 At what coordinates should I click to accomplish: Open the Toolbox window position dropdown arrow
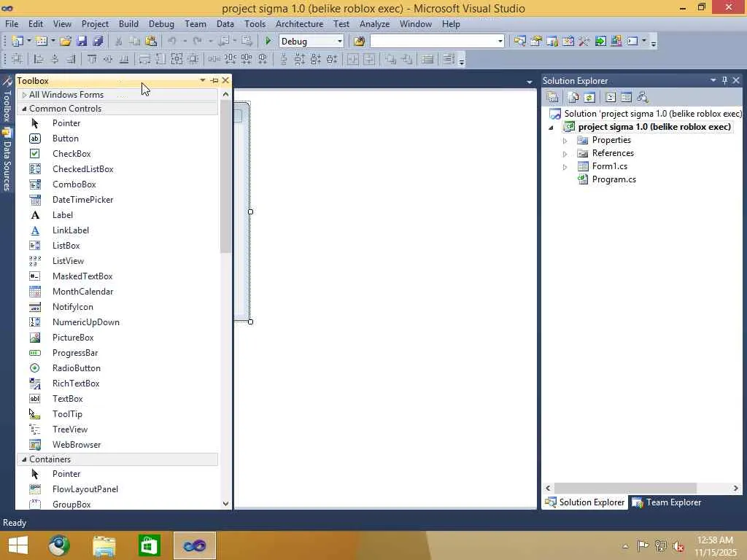[203, 80]
